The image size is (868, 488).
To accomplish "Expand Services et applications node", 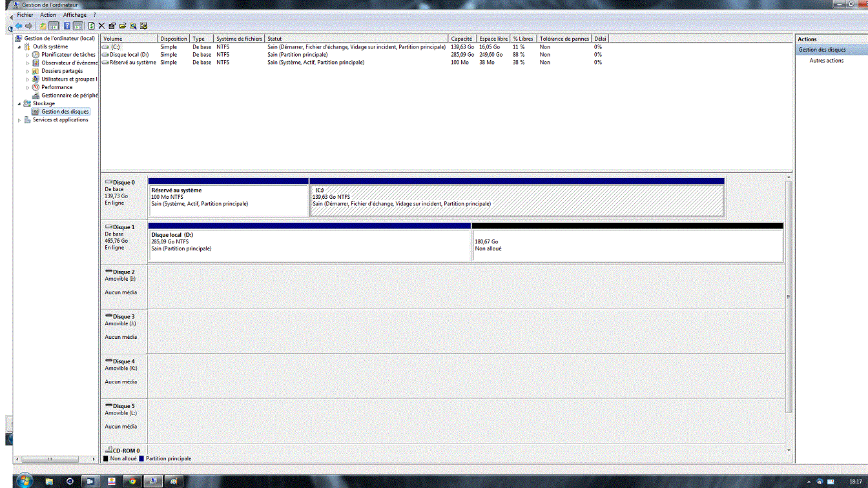I will [19, 120].
